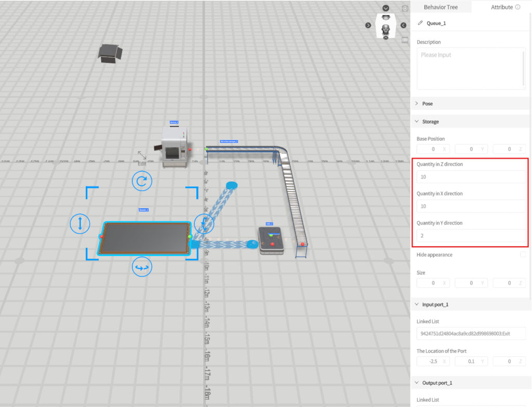The width and height of the screenshot is (532, 407).
Task: Click the view cube down arrow at top
Action: point(386,8)
